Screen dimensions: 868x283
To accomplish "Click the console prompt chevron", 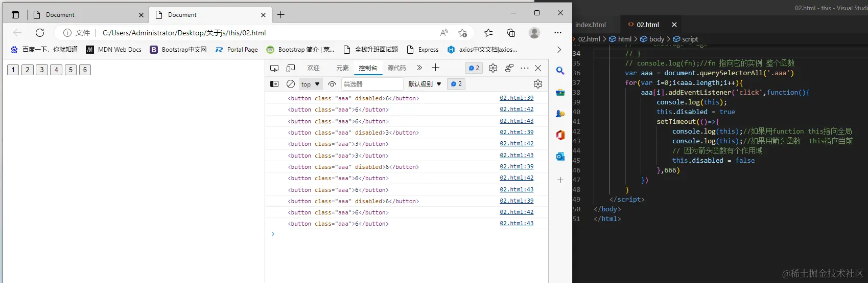I will pos(273,234).
